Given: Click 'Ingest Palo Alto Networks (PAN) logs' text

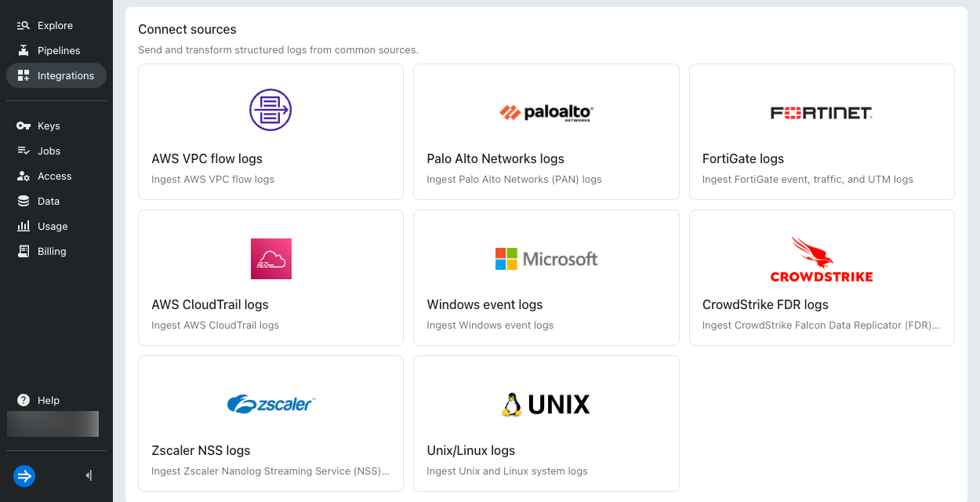Looking at the screenshot, I should pos(514,179).
